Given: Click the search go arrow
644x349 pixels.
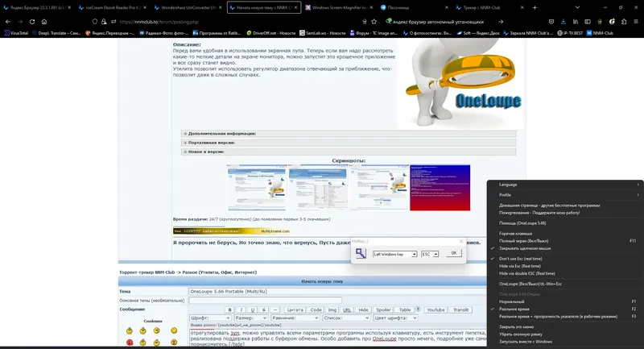Looking at the screenshot, I should click(x=500, y=22).
